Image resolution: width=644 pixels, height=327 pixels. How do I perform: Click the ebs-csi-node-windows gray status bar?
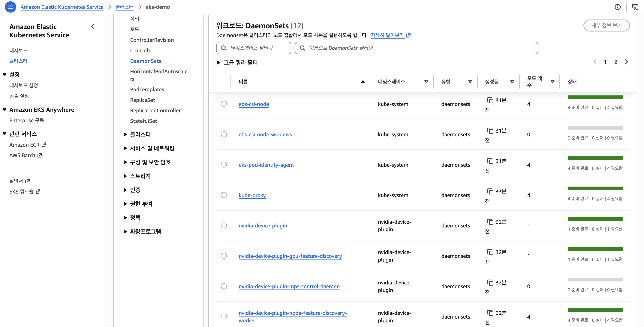click(x=595, y=128)
